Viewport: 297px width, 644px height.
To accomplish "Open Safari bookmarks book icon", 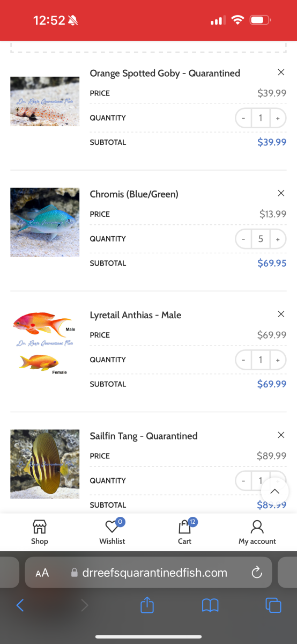I will tap(210, 606).
